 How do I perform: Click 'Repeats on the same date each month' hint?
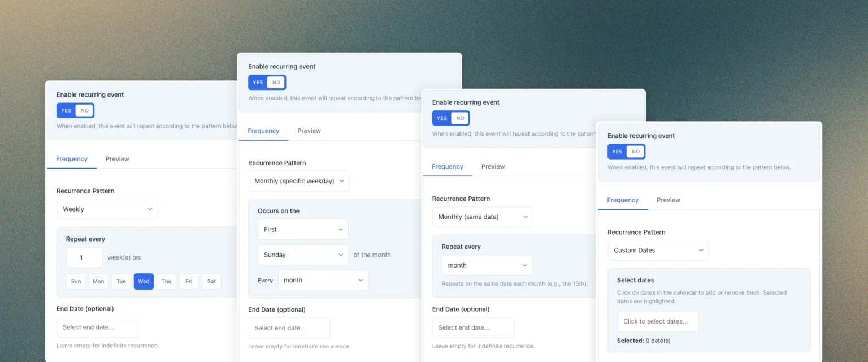pos(515,283)
